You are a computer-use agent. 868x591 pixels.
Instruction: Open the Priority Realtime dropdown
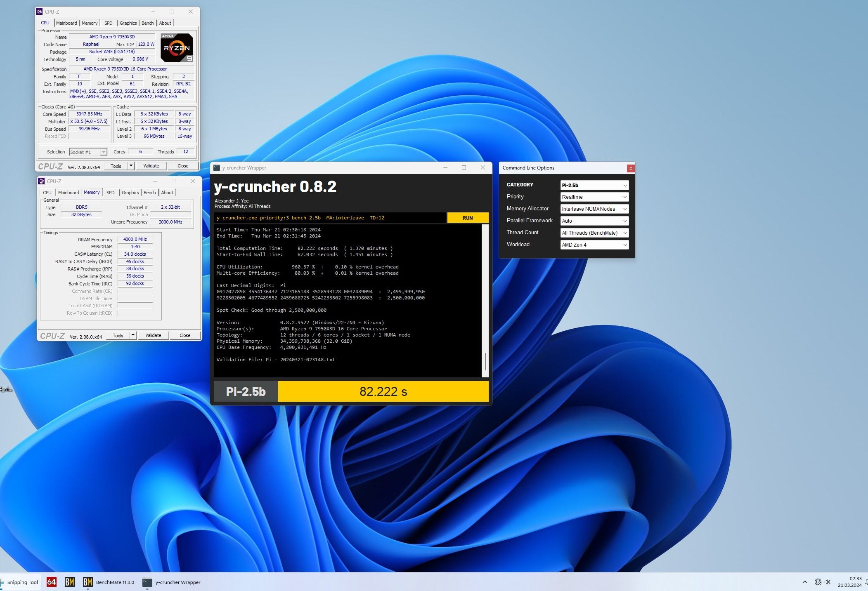(x=594, y=197)
